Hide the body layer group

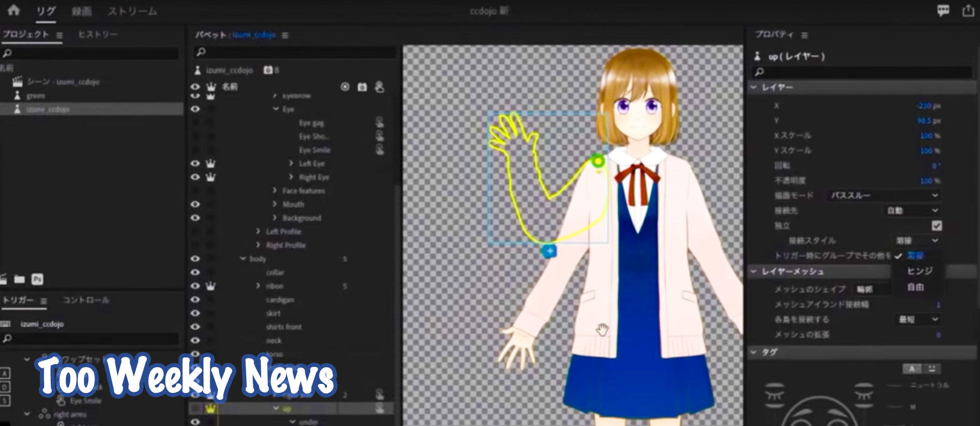click(195, 259)
